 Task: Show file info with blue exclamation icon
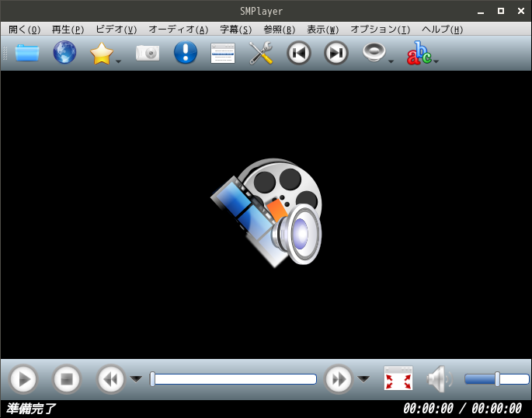point(186,52)
